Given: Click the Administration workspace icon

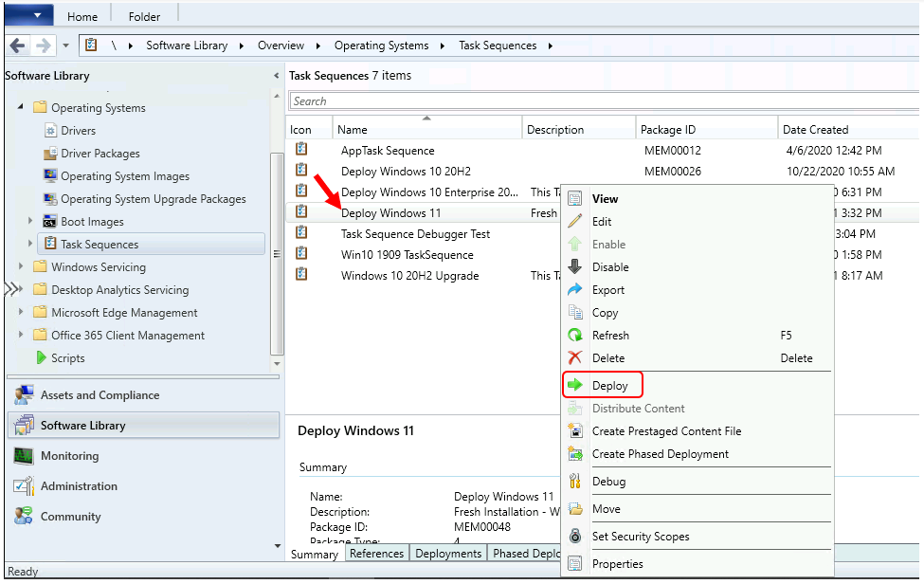Looking at the screenshot, I should [x=24, y=485].
